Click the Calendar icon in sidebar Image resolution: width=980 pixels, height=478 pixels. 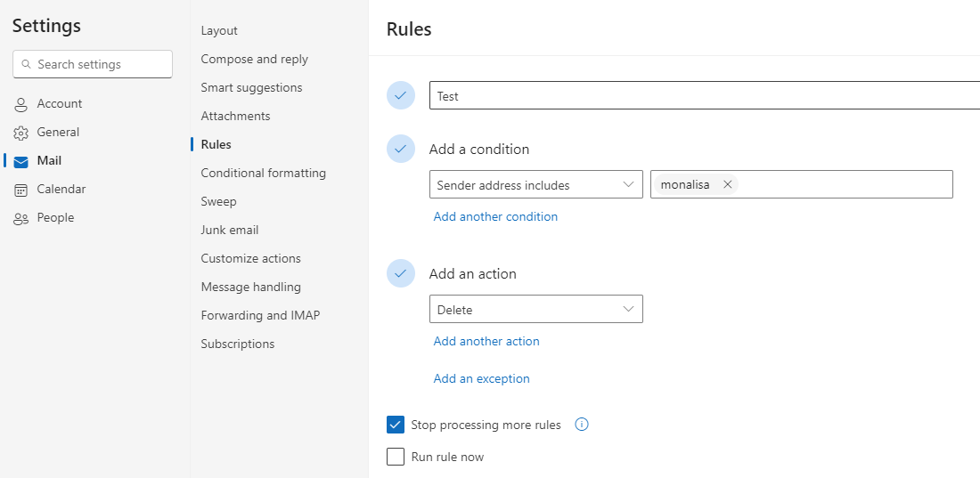[x=20, y=190]
